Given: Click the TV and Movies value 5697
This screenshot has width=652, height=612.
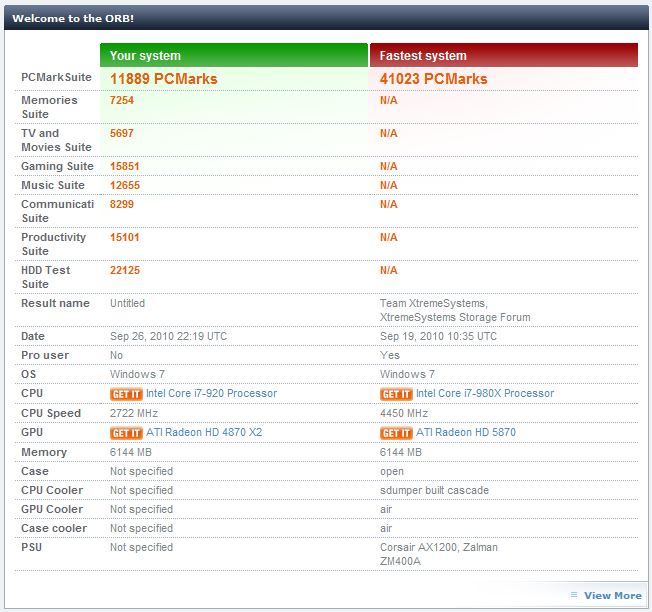Looking at the screenshot, I should click(122, 133).
